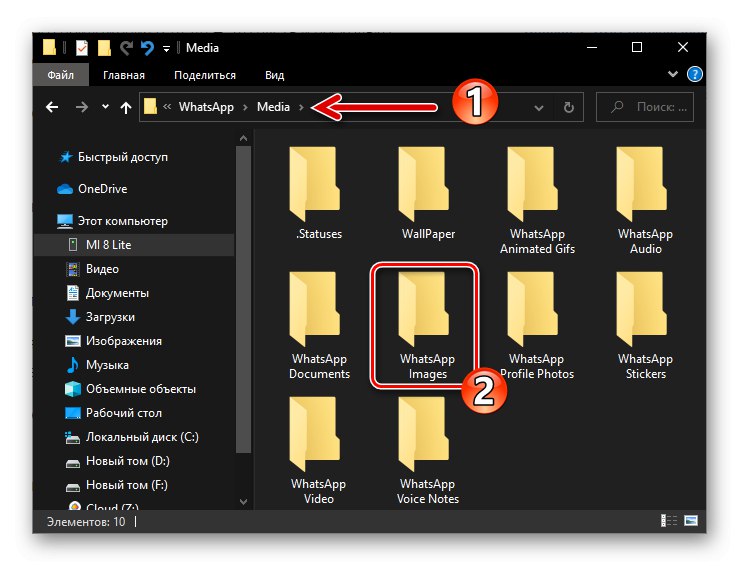Open the WhatsApp Video folder
The width and height of the screenshot is (739, 566).
pos(319,451)
